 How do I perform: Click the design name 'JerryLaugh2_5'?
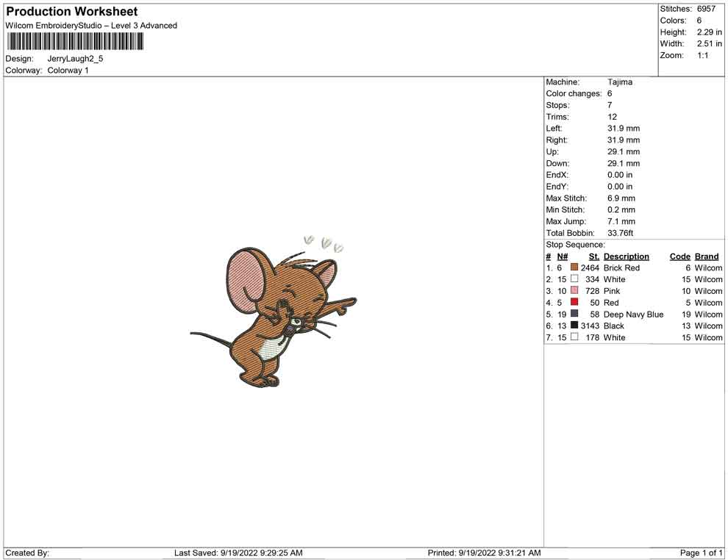tap(75, 59)
